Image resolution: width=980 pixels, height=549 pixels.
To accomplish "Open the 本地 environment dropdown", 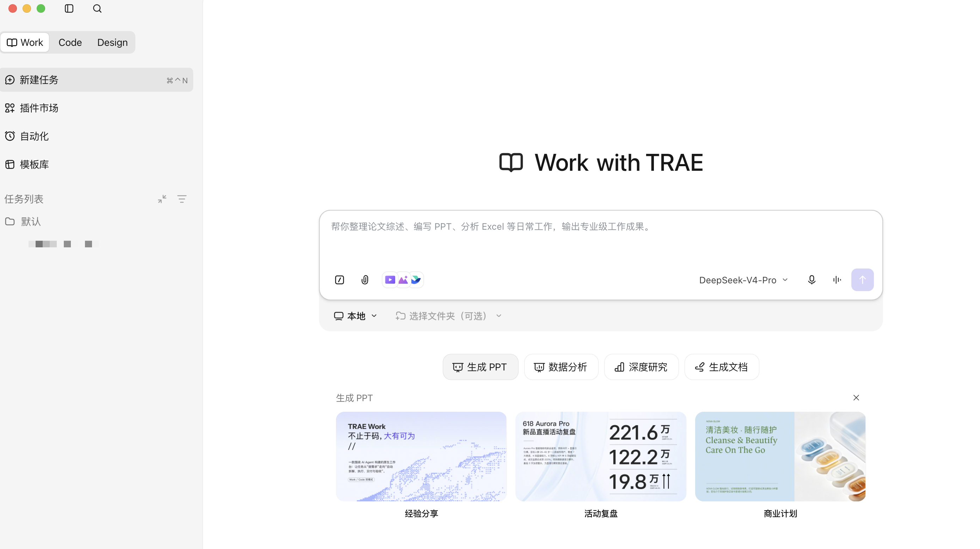I will coord(355,316).
